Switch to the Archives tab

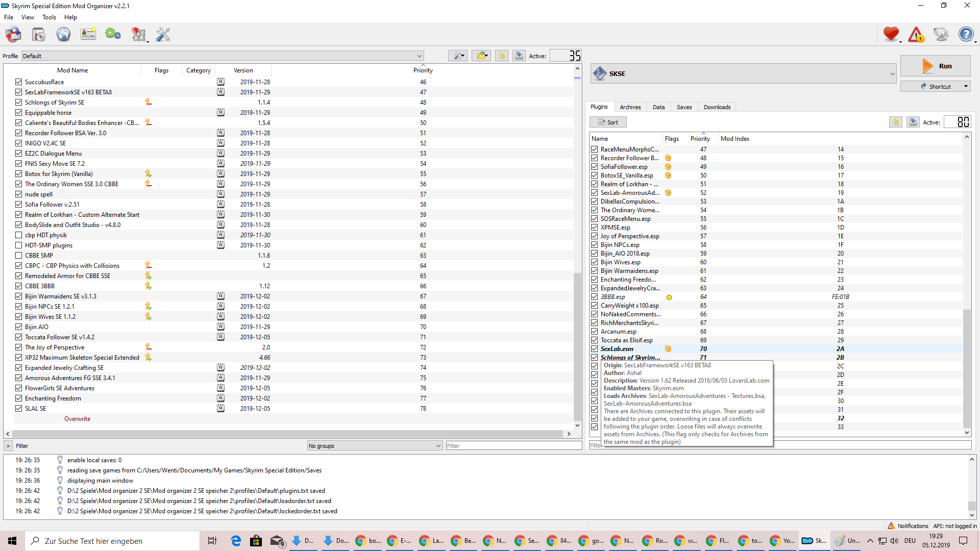(630, 107)
